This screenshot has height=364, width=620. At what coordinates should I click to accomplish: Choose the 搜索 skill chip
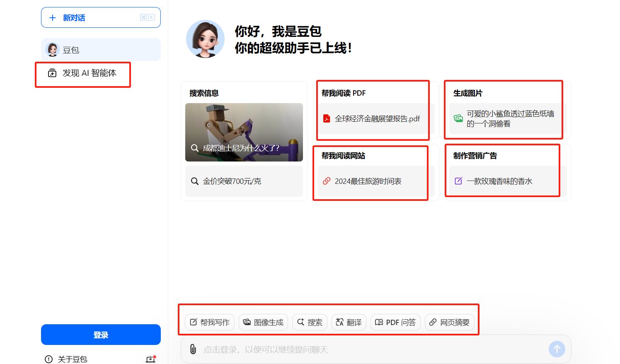[x=310, y=322]
